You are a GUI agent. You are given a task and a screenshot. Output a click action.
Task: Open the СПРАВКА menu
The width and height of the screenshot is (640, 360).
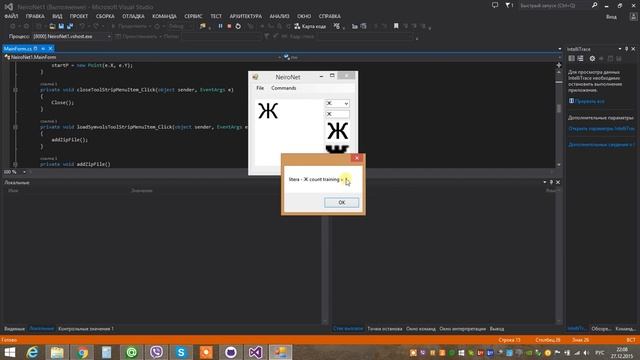(x=329, y=16)
